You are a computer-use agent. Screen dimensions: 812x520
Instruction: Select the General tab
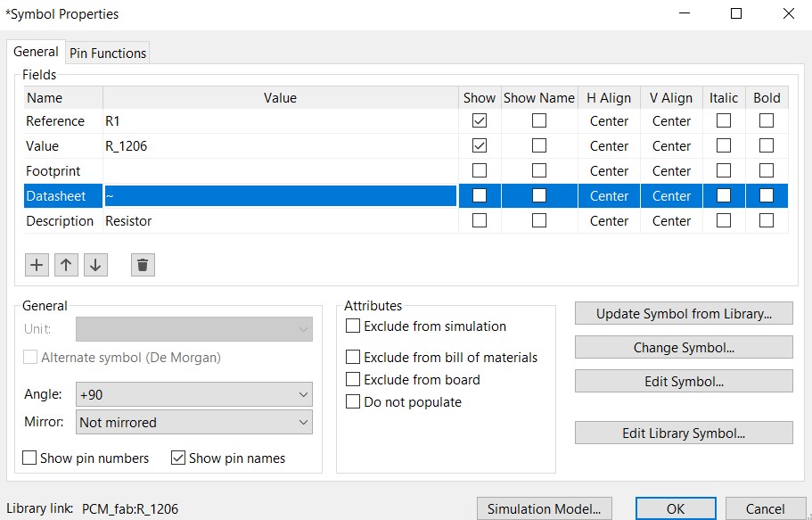37,53
